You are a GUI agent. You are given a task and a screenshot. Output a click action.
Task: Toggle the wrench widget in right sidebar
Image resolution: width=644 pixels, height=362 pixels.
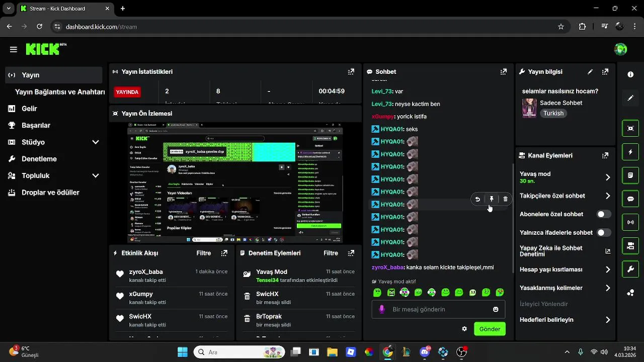[x=630, y=269]
